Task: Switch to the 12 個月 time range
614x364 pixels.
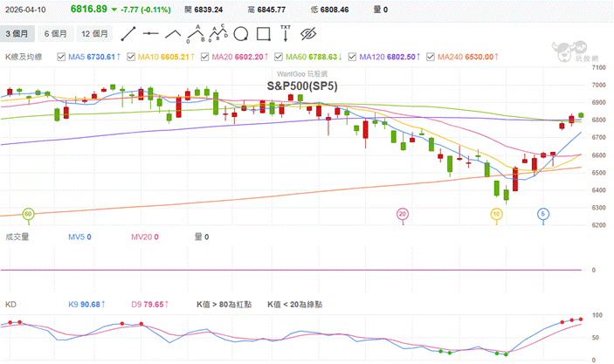Action: (x=94, y=34)
